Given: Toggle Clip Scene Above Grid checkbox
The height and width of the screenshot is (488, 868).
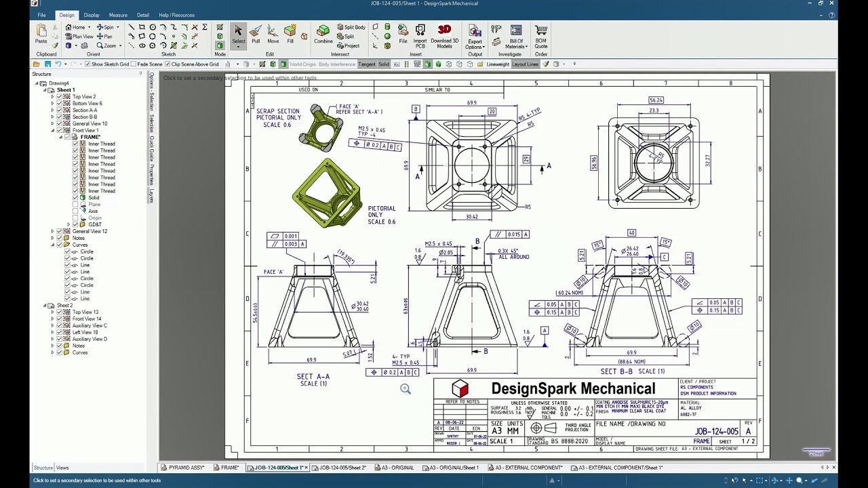Looking at the screenshot, I should coord(167,64).
